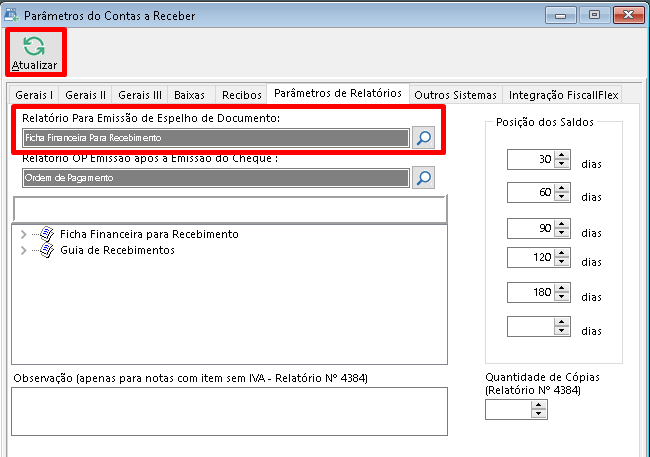Open the Baixas tab
Screen dimensions: 650x457
[189, 95]
